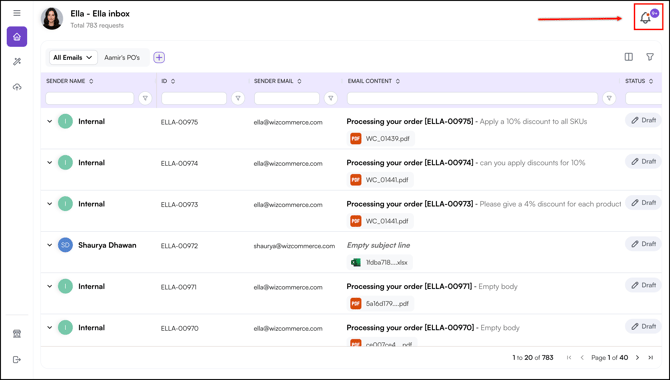
Task: Focus the Sender Email filter field
Action: tap(287, 98)
